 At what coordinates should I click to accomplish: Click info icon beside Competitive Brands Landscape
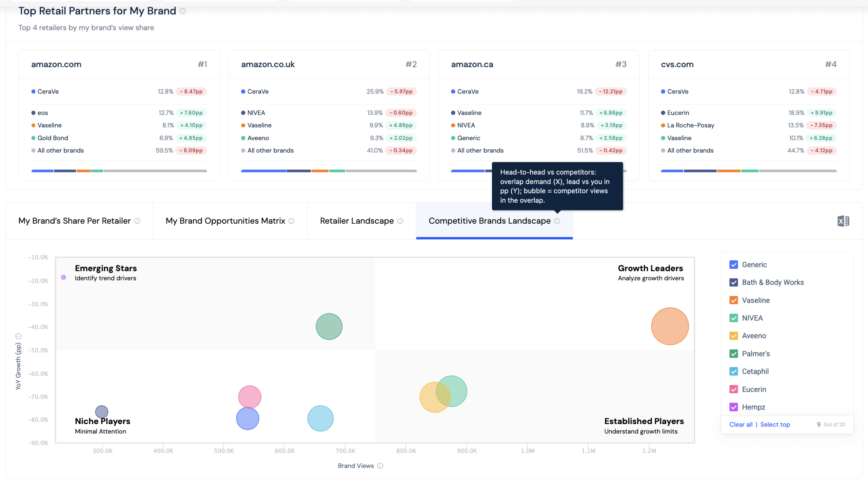tap(557, 221)
